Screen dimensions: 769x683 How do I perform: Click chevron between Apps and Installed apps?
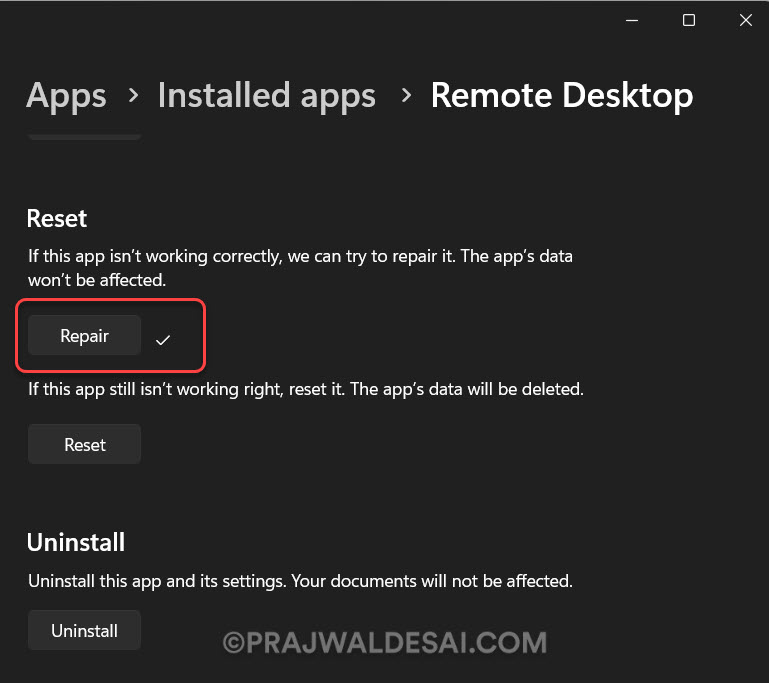(133, 95)
